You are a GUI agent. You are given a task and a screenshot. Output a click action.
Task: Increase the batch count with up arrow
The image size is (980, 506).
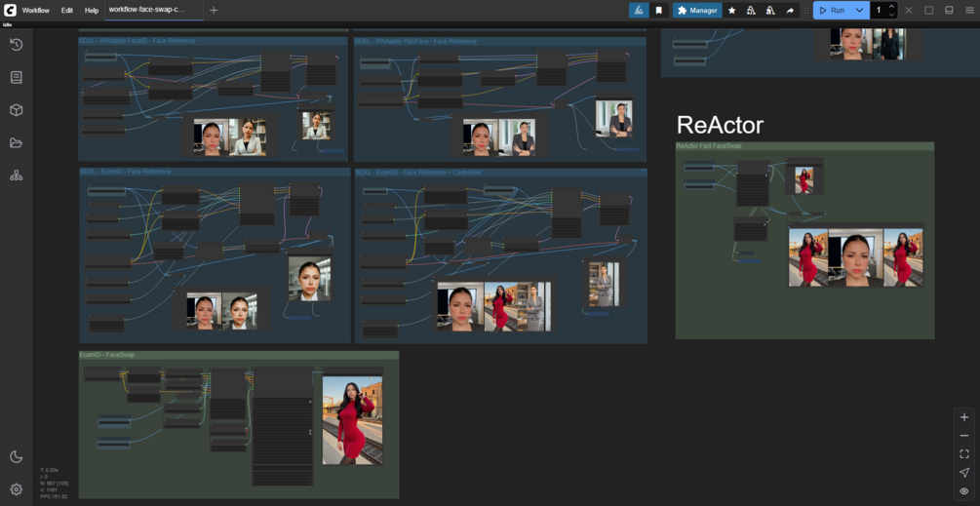coord(892,6)
